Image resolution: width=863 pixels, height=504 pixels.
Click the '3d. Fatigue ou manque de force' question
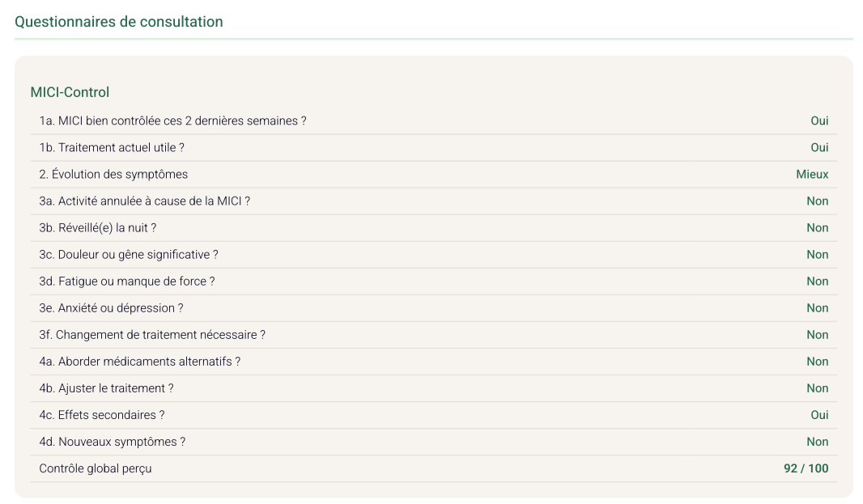126,282
